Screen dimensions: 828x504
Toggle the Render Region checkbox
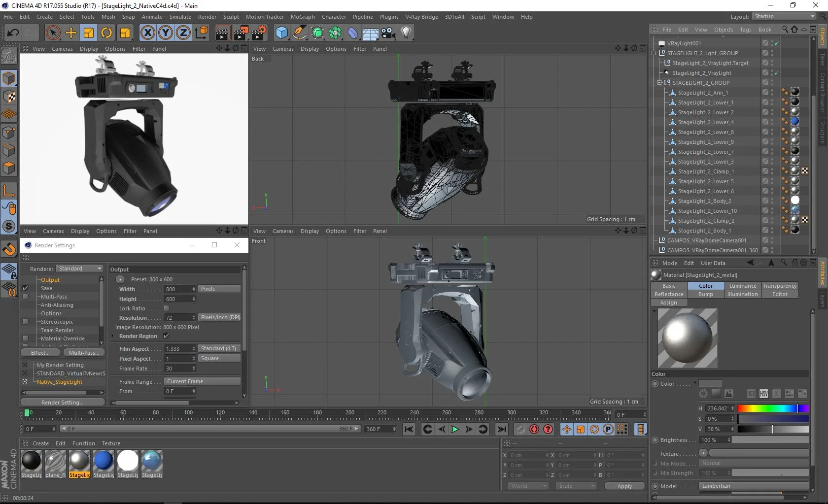click(x=166, y=336)
